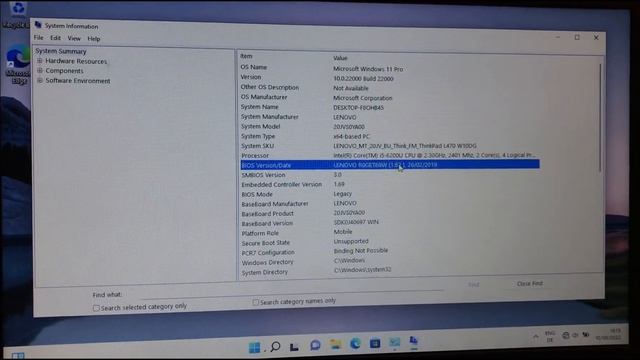Open ENG language indicator in tray
Screen dimensions: 640x360
click(550, 336)
